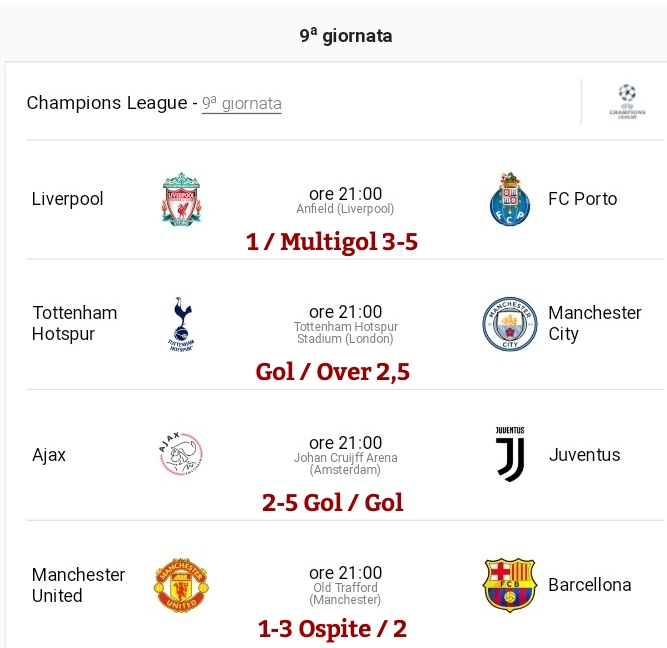Open the Manchester United crest
The width and height of the screenshot is (667, 648).
(x=182, y=585)
